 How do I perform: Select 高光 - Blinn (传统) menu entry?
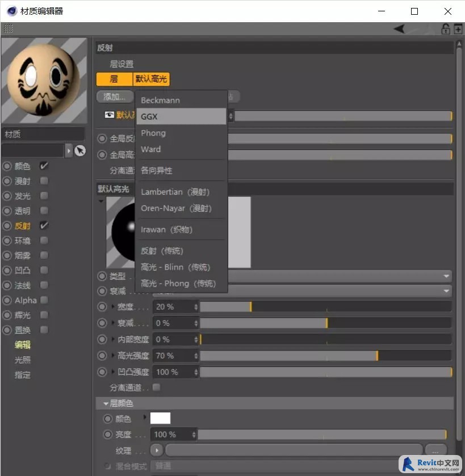coord(181,267)
